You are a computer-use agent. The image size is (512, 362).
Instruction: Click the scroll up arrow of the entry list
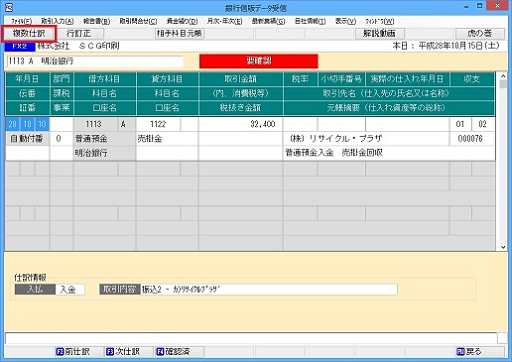(503, 76)
